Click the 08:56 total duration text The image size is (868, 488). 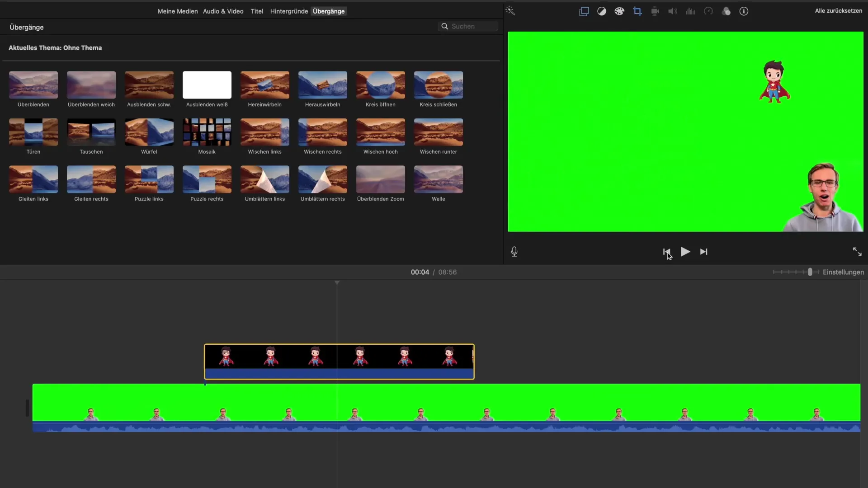pos(448,272)
